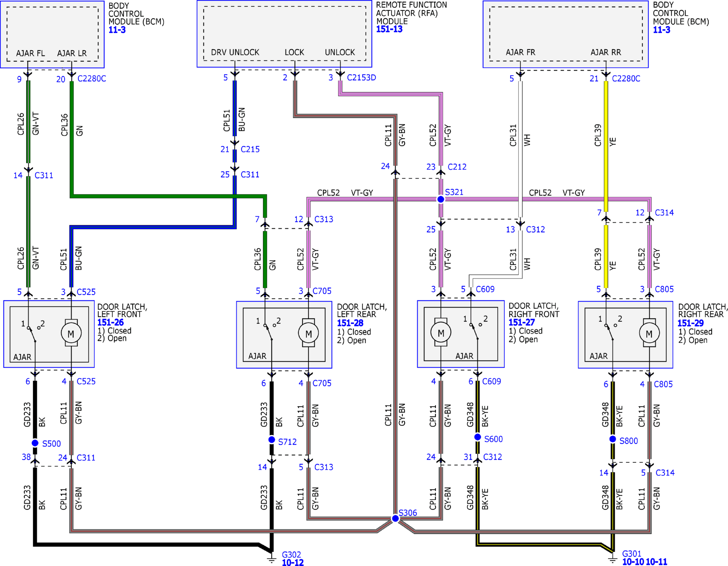Open the 151-29 right rear door latch reference
The width and height of the screenshot is (728, 566).
click(x=691, y=323)
